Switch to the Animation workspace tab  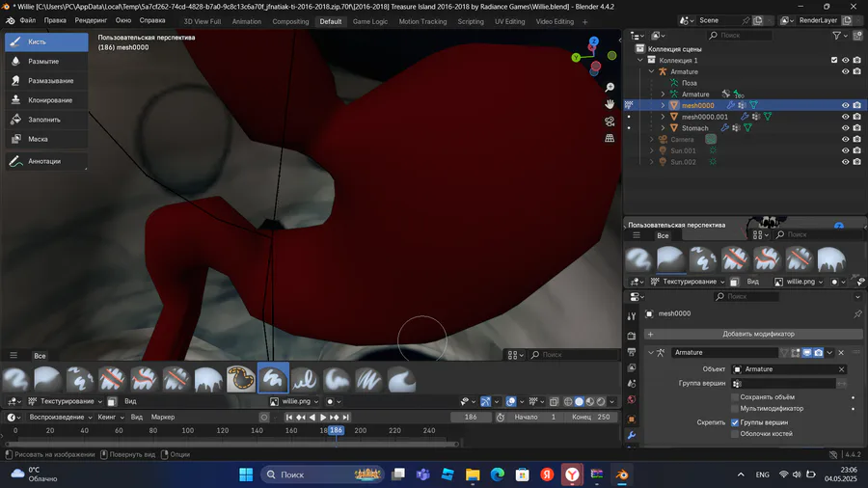pos(246,21)
